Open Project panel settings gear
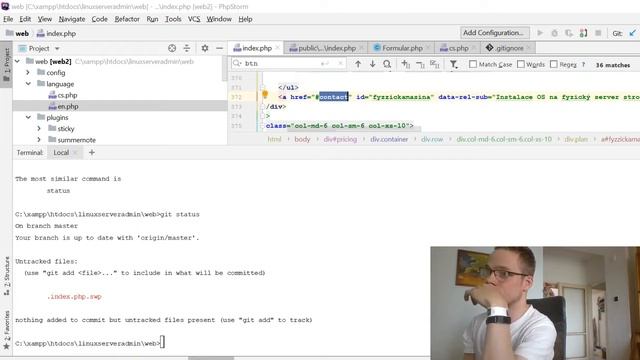640x360 pixels. (205, 49)
